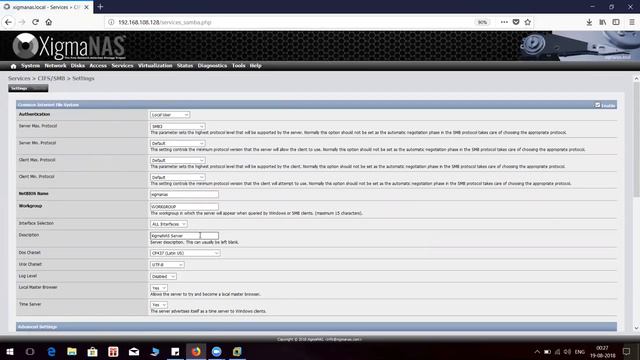Open the Dos Charset dropdown
The width and height of the screenshot is (640, 360).
(185, 253)
